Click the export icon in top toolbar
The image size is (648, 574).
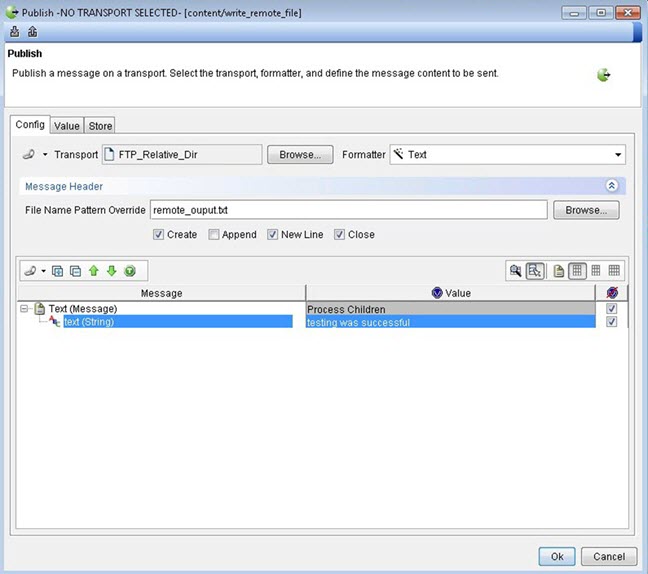(33, 32)
